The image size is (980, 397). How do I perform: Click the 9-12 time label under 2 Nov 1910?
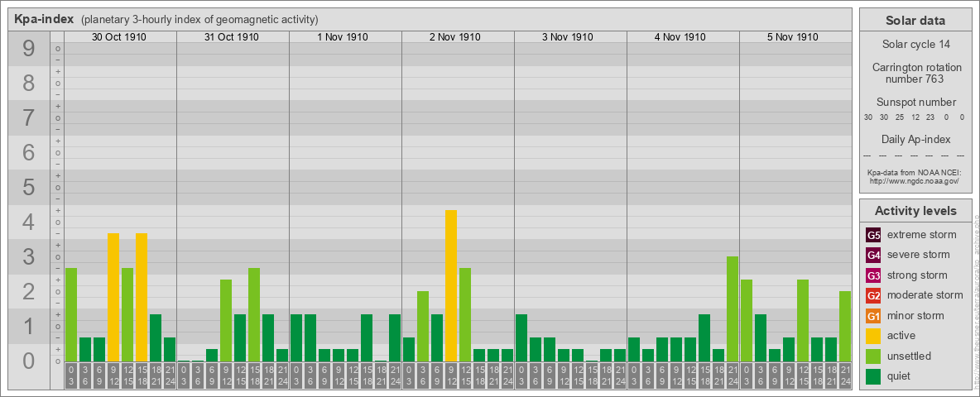coord(450,375)
